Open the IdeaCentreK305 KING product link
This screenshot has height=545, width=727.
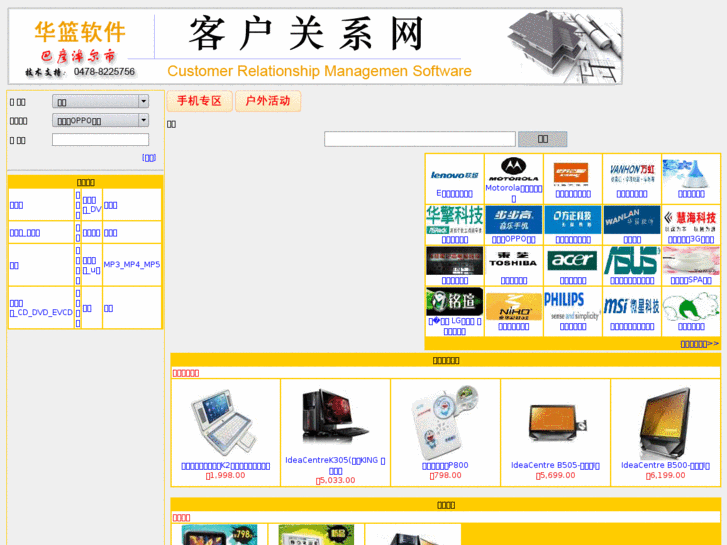pyautogui.click(x=335, y=465)
